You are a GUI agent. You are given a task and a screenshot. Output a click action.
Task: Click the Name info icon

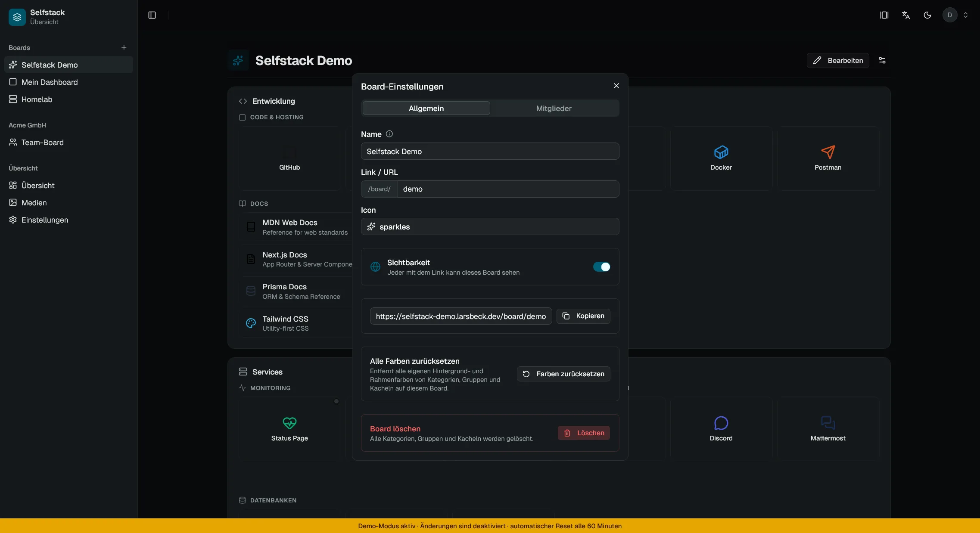[x=389, y=134]
